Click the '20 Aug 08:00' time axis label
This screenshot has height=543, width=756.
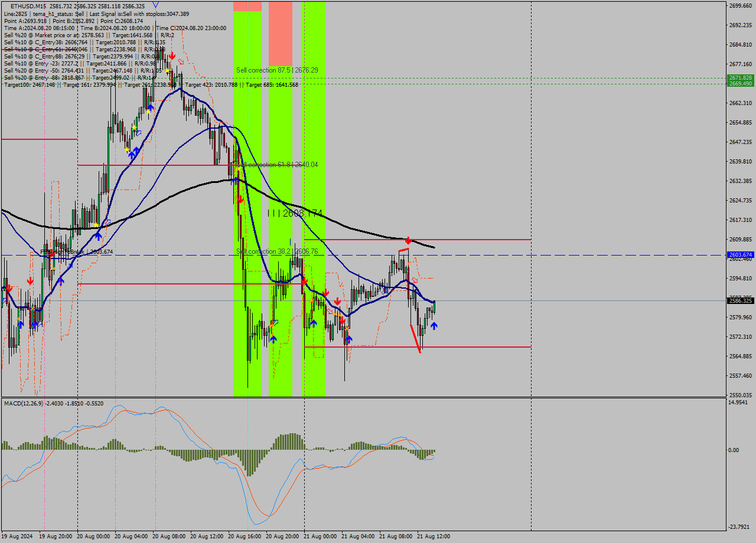(170, 537)
